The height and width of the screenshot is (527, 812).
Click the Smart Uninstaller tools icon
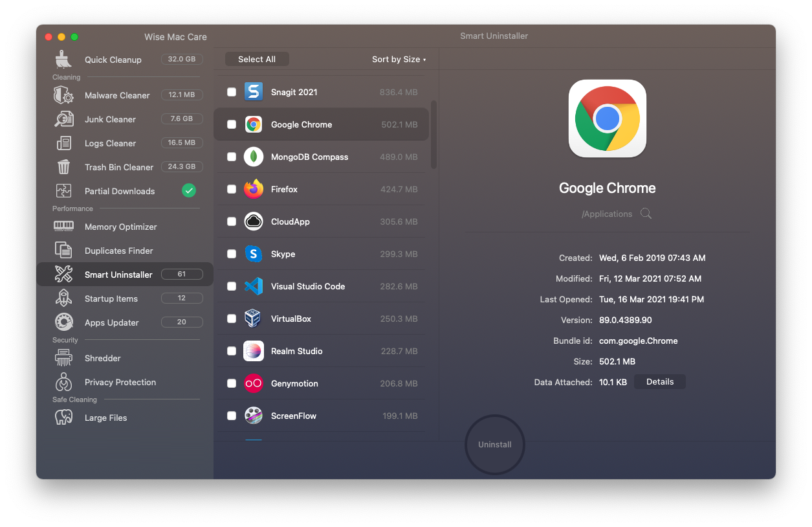point(63,275)
